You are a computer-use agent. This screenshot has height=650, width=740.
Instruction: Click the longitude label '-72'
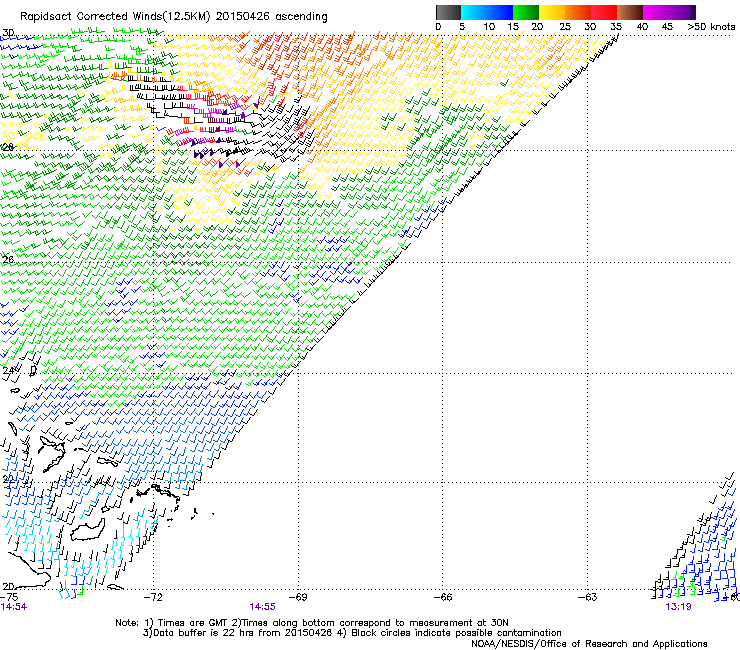[153, 597]
